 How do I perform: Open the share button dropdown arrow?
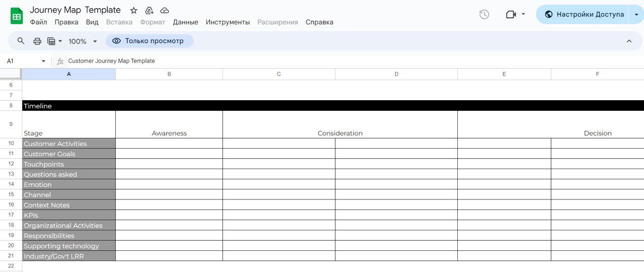click(x=636, y=15)
